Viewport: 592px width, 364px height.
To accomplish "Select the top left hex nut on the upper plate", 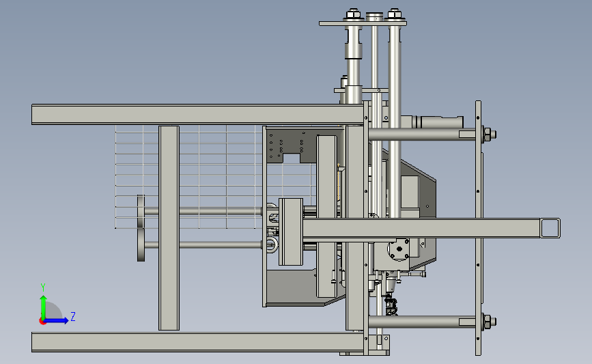I will tap(352, 14).
